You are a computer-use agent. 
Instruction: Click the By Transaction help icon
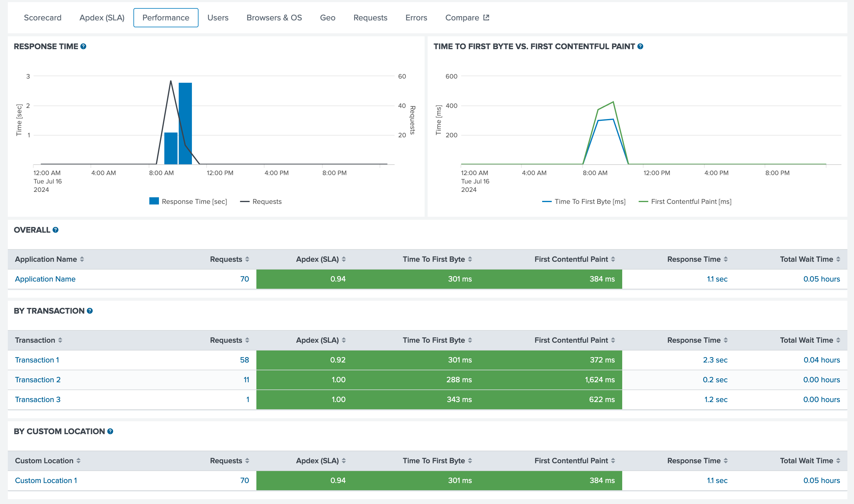(90, 311)
